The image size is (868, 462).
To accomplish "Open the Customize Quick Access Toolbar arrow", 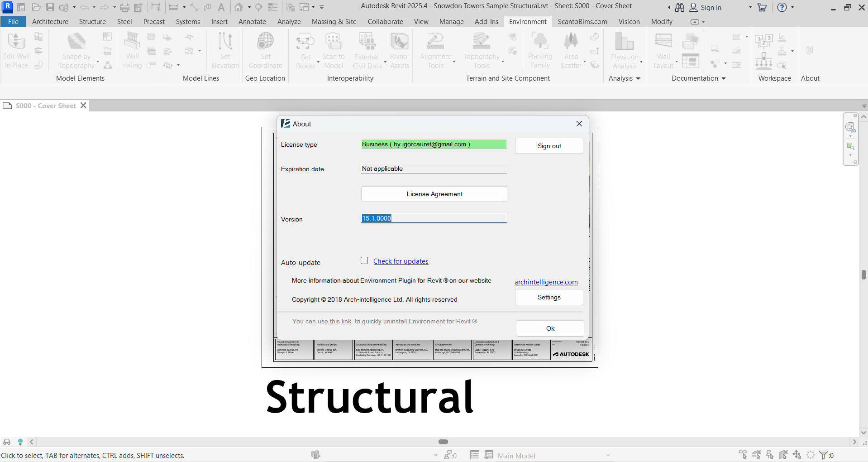I will coord(322,7).
